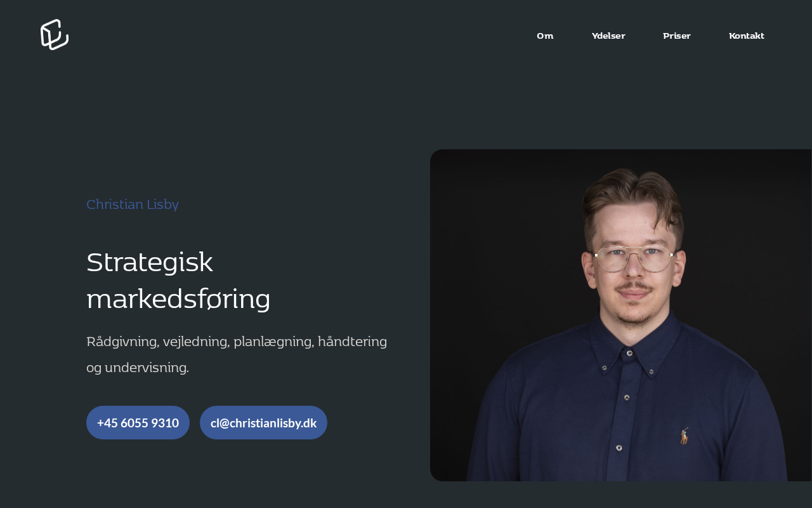This screenshot has height=508, width=812.
Task: Click the bottom shirt placket button
Action: pyautogui.click(x=619, y=448)
